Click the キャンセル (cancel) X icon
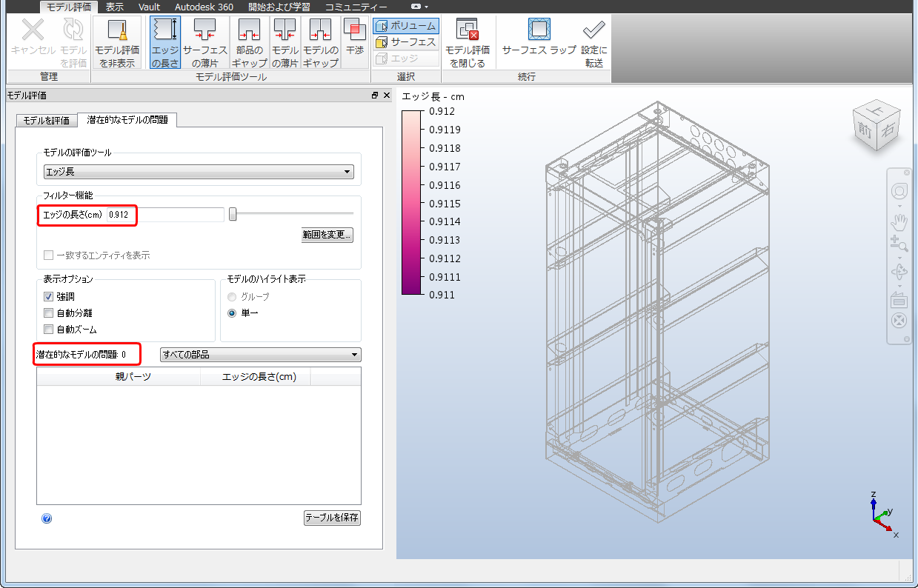This screenshot has height=588, width=918. point(33,30)
